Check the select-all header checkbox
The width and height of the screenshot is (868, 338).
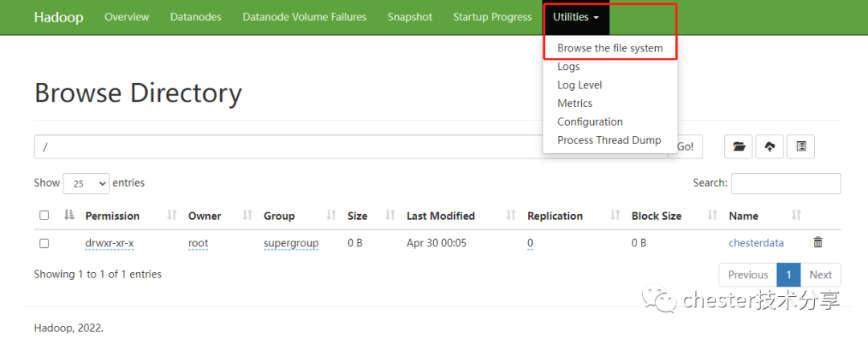44,216
